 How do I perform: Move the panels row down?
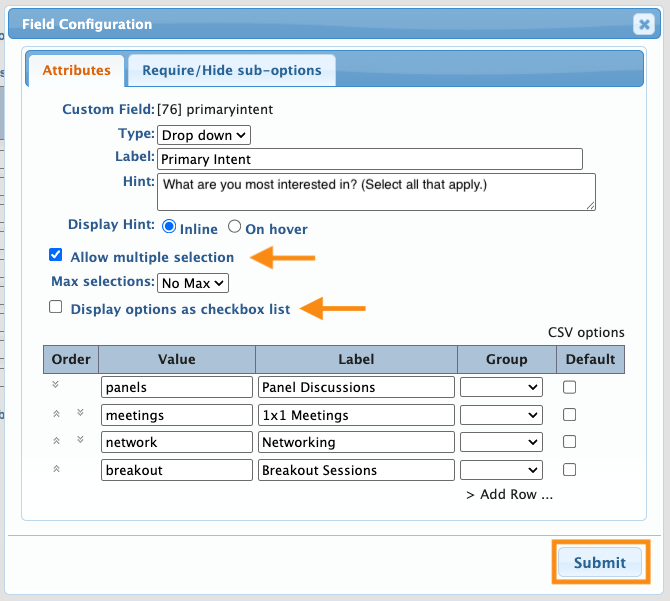pos(56,384)
